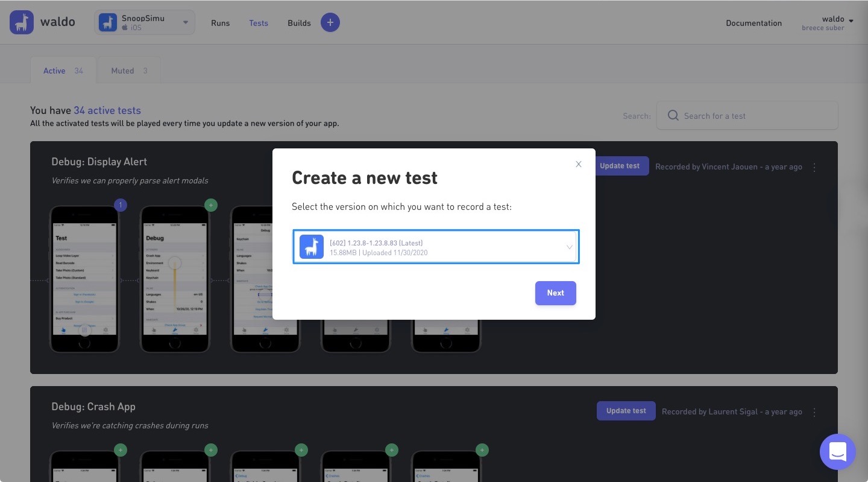
Task: Open third phone thumbnail in Display Alert
Action: point(265,279)
